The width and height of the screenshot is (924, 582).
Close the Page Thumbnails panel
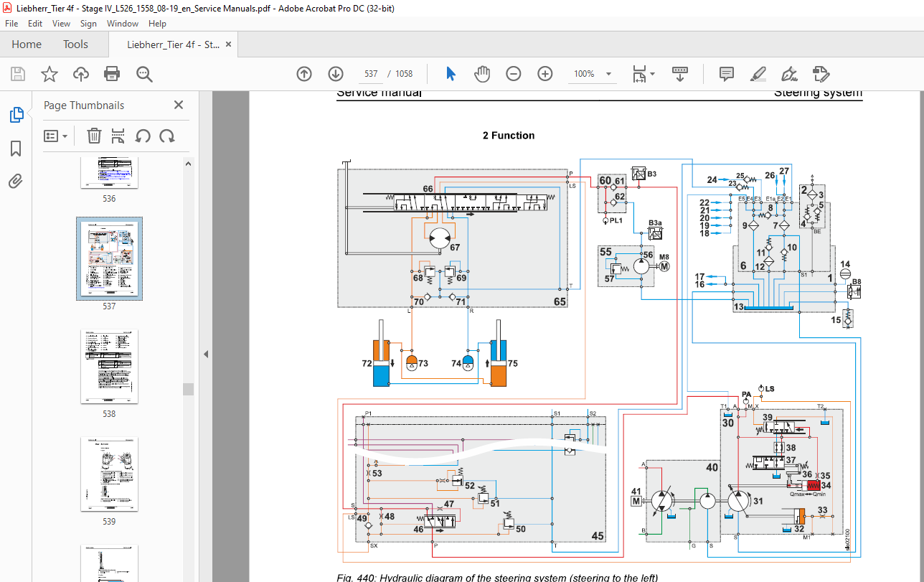179,105
